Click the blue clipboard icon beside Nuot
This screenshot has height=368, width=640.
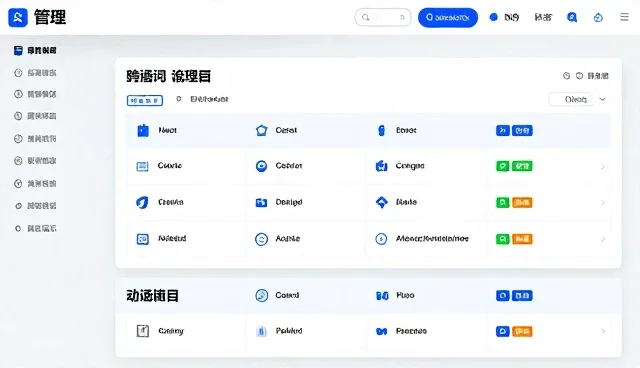pyautogui.click(x=143, y=131)
